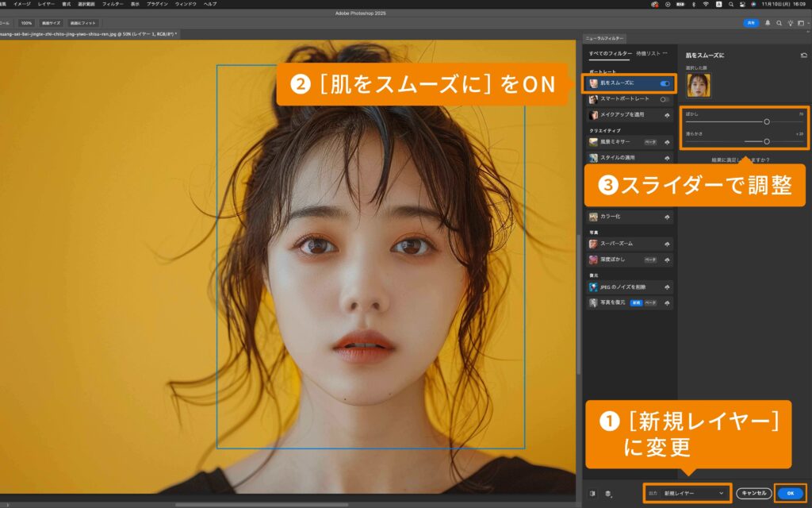Download the カラー化 filter via cloud icon
This screenshot has height=508, width=812.
pyautogui.click(x=667, y=217)
